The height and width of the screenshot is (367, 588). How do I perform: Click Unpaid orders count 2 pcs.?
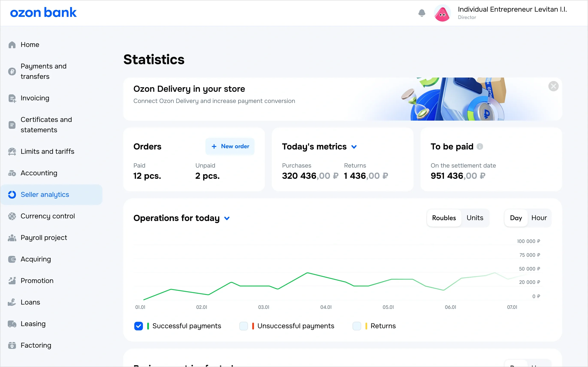[x=207, y=176]
